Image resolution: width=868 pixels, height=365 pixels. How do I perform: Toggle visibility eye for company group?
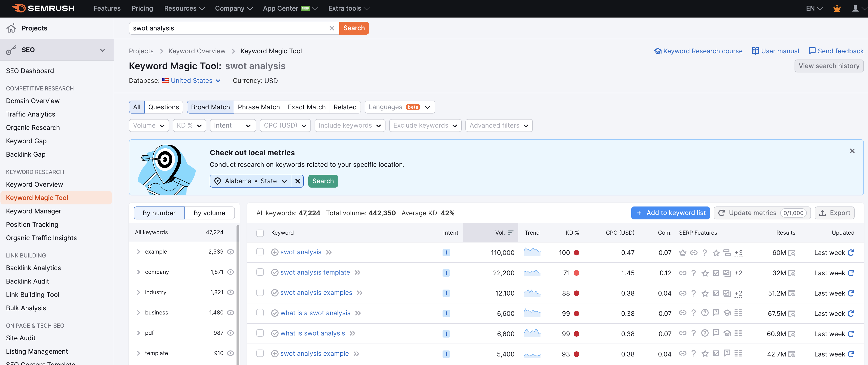point(231,272)
